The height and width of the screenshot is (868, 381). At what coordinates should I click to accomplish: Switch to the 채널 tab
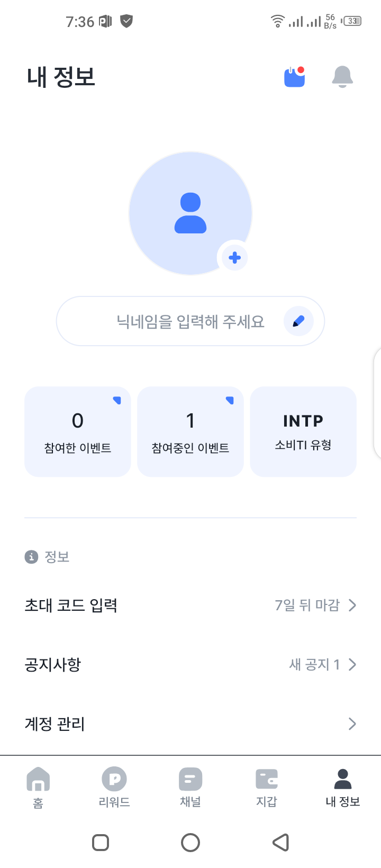point(190,787)
